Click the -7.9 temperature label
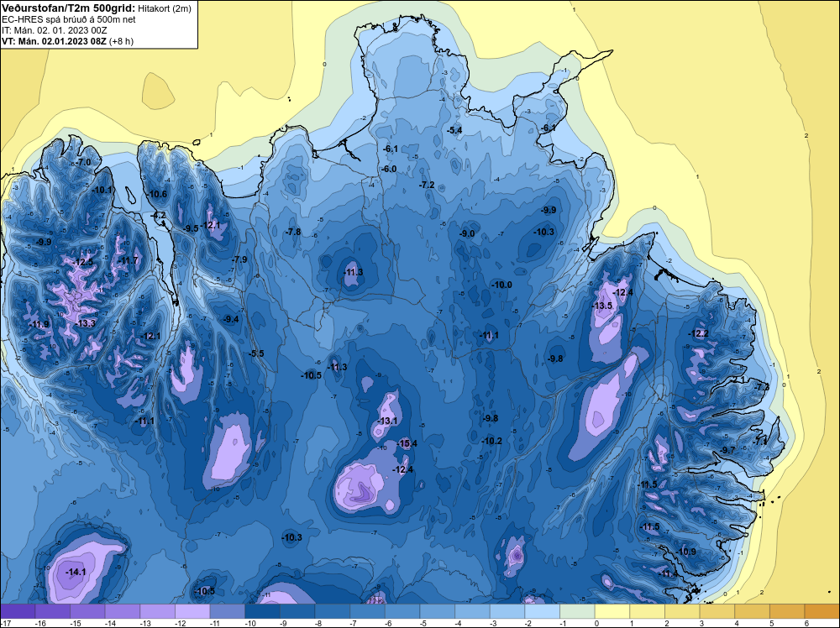 (x=239, y=259)
